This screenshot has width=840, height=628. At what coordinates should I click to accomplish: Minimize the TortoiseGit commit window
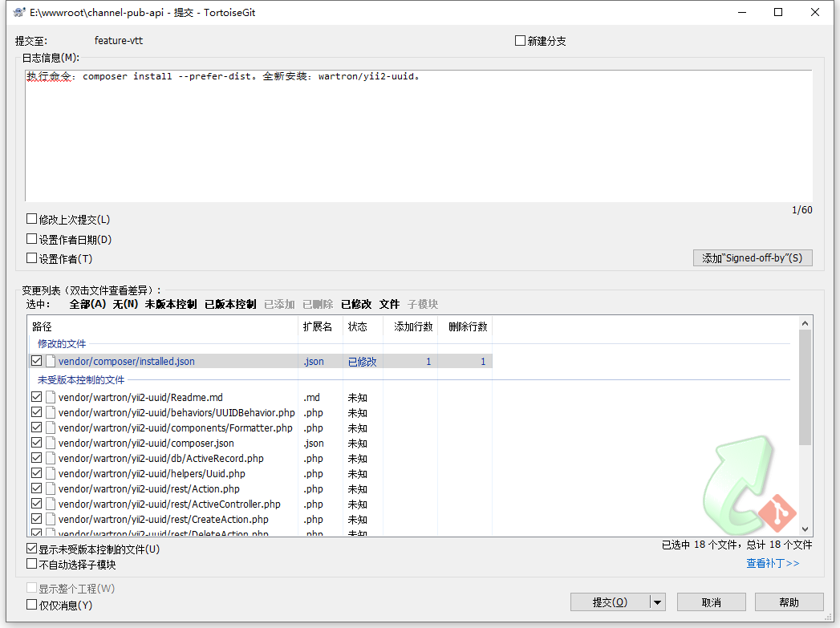(742, 12)
